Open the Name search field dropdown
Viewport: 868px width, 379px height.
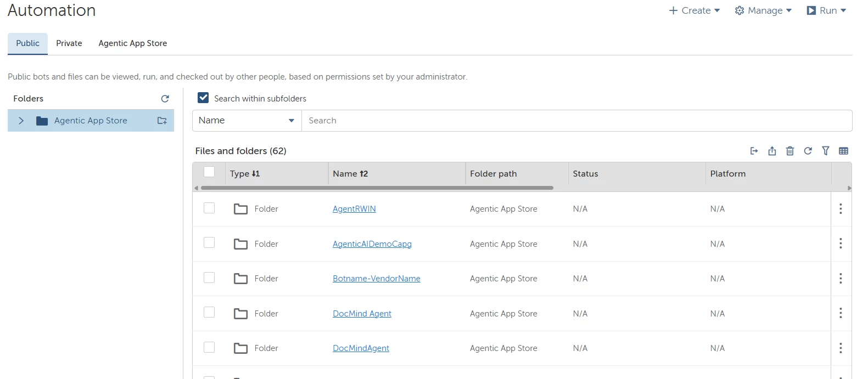coord(247,121)
